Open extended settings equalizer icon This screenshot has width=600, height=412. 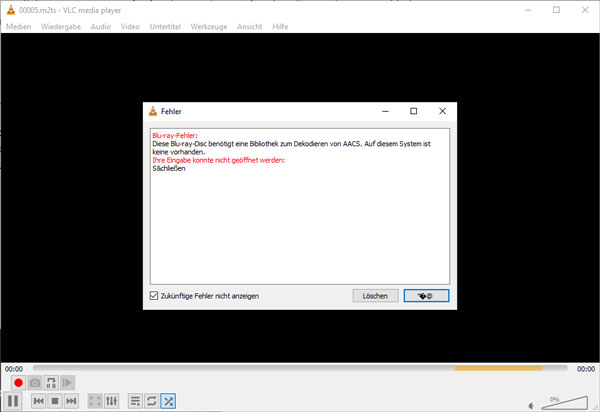tap(112, 401)
